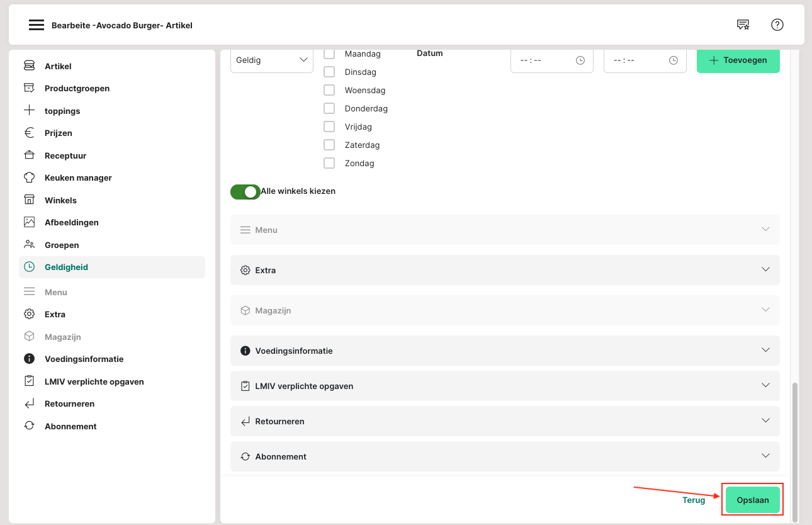The height and width of the screenshot is (525, 812).
Task: Click the Afbeeldingen picture icon
Action: coord(29,222)
